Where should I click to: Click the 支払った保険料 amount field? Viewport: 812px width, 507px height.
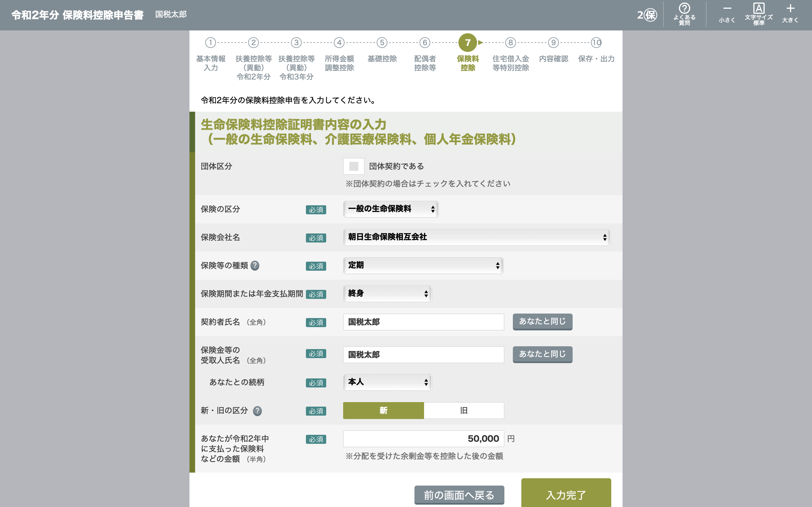click(423, 438)
